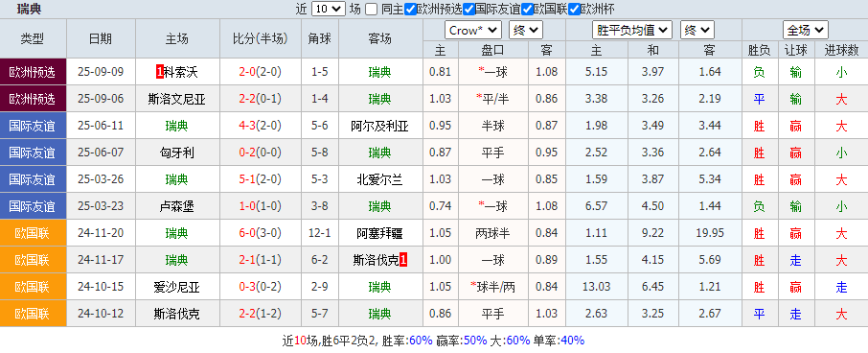Click the date 25-03-23

pyautogui.click(x=101, y=206)
